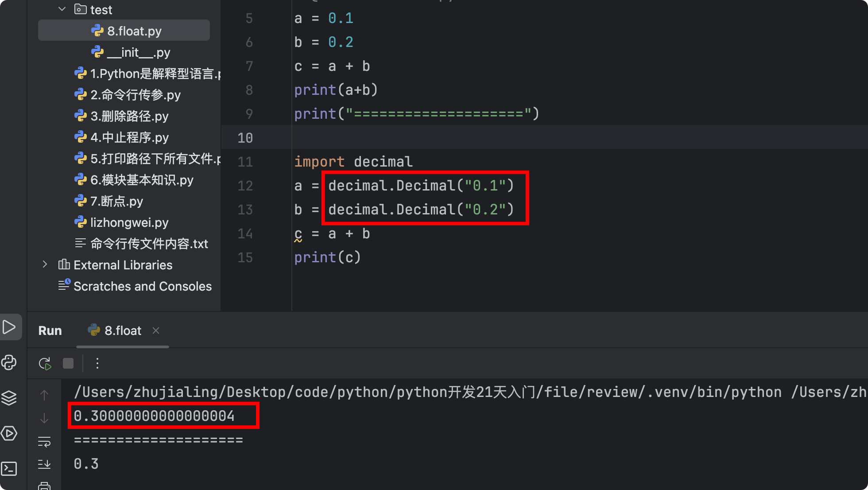Open the Terminal tool window icon
This screenshot has width=868, height=490.
(x=10, y=469)
